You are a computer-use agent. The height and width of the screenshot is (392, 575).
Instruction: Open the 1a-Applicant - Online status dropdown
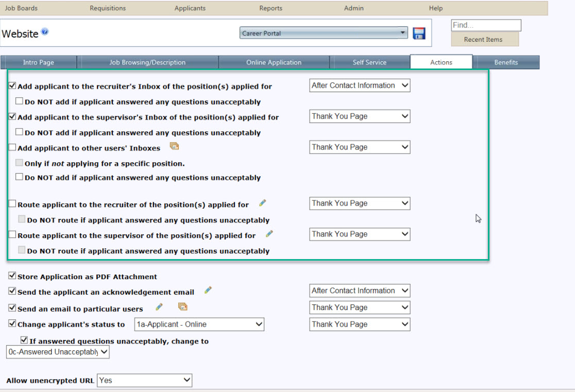(x=199, y=325)
